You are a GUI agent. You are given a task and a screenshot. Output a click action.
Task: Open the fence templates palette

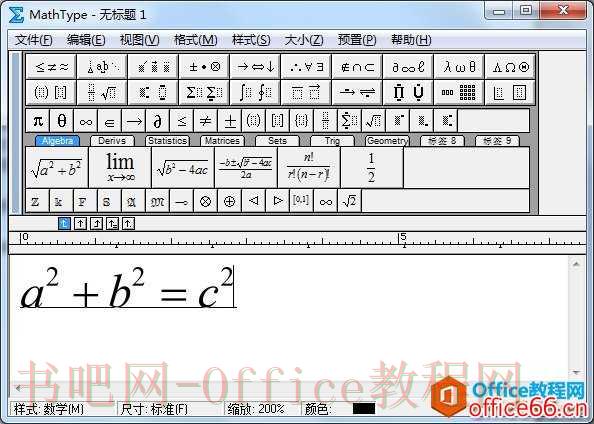pos(51,92)
